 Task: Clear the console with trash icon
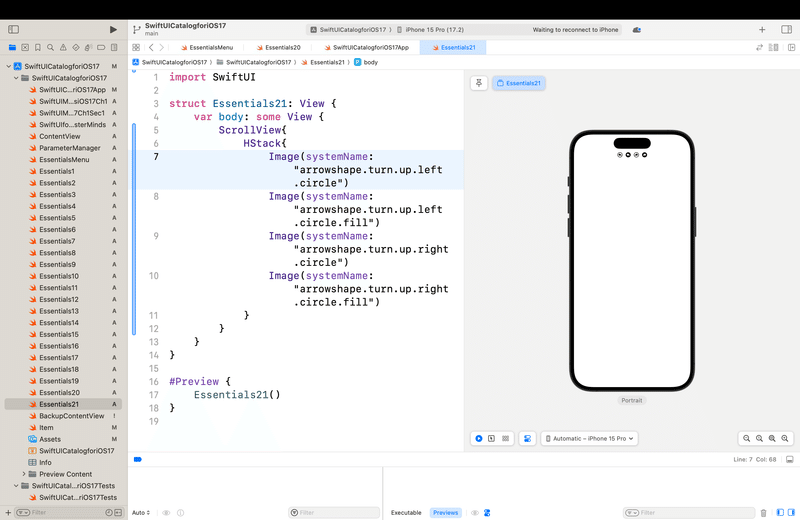[x=763, y=512]
